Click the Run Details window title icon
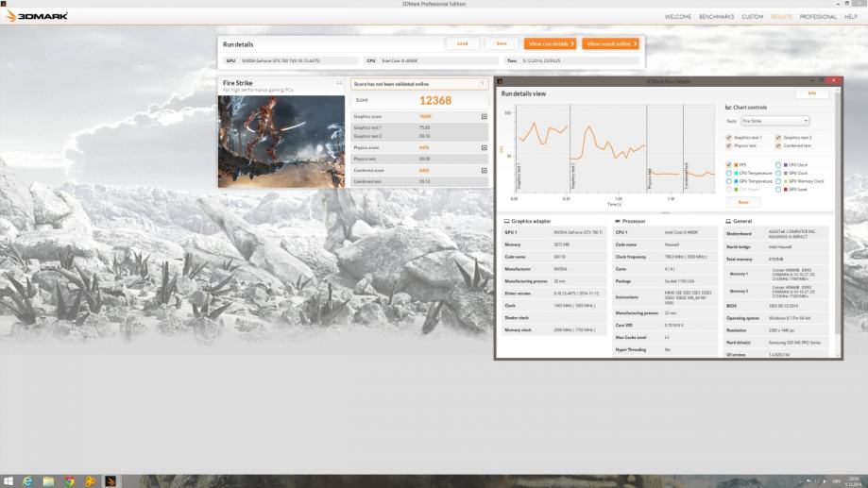Image resolution: width=868 pixels, height=488 pixels. [x=500, y=81]
